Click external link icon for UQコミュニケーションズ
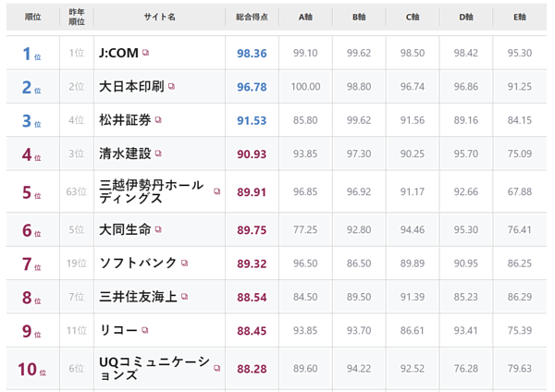Image resolution: width=555 pixels, height=392 pixels. coord(216,368)
